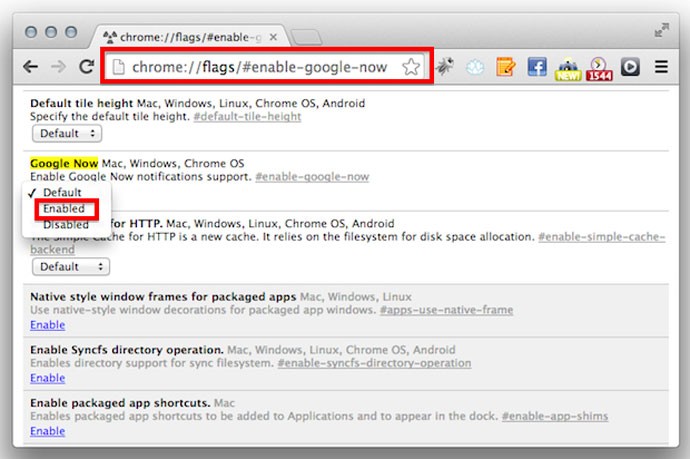The height and width of the screenshot is (459, 690).
Task: Open Chrome's hamburger menu
Action: tap(661, 67)
